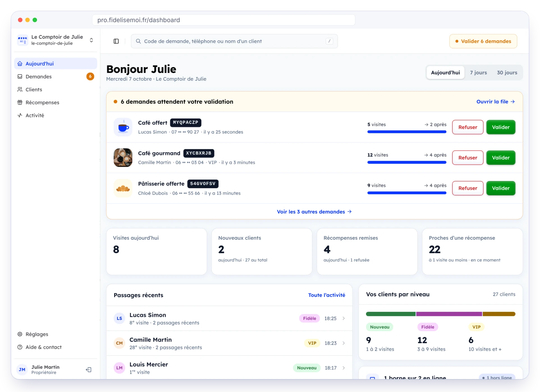
Task: Open the Récompenses section
Action: 56,102
